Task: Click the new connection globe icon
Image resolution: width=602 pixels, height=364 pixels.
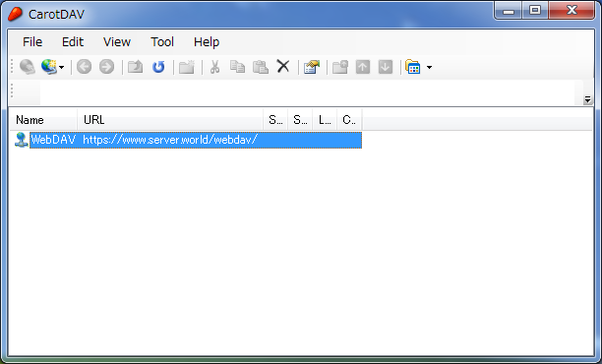Action: point(49,67)
